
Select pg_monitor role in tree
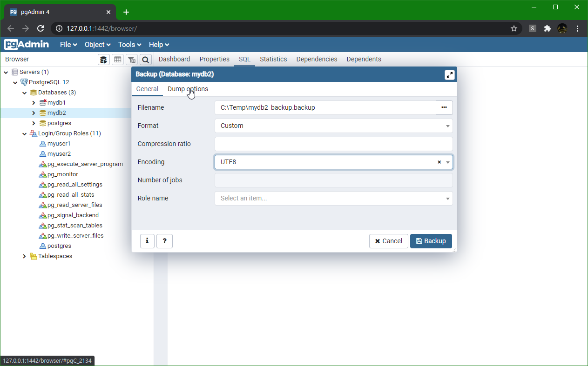(63, 174)
